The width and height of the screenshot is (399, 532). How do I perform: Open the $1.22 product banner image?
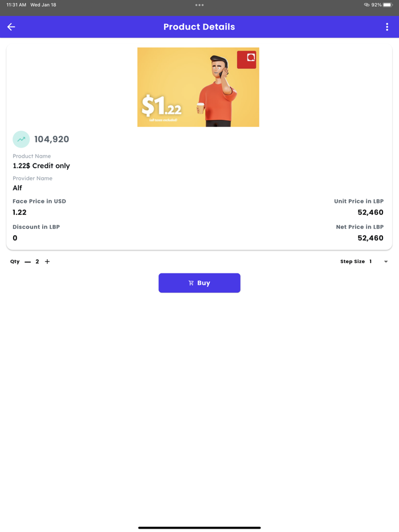tap(198, 87)
